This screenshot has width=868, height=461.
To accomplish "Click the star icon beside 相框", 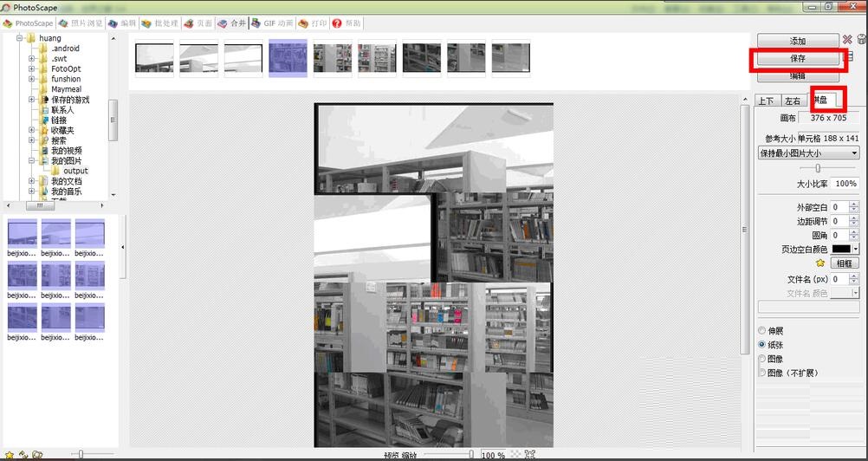I will pyautogui.click(x=820, y=263).
